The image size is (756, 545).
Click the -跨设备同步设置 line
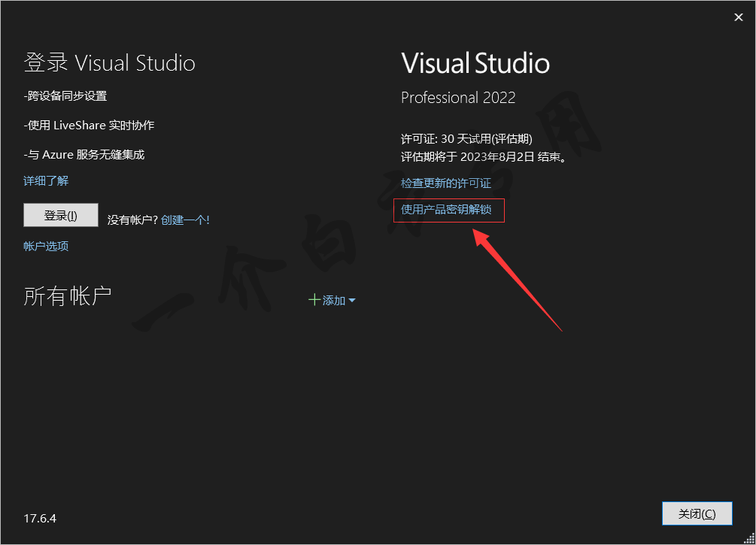pyautogui.click(x=65, y=96)
